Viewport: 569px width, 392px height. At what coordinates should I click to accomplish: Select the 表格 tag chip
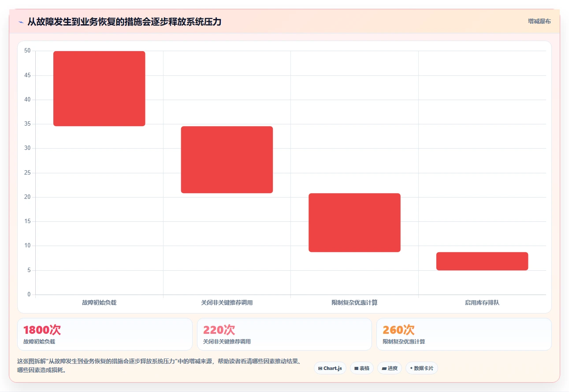pos(362,368)
